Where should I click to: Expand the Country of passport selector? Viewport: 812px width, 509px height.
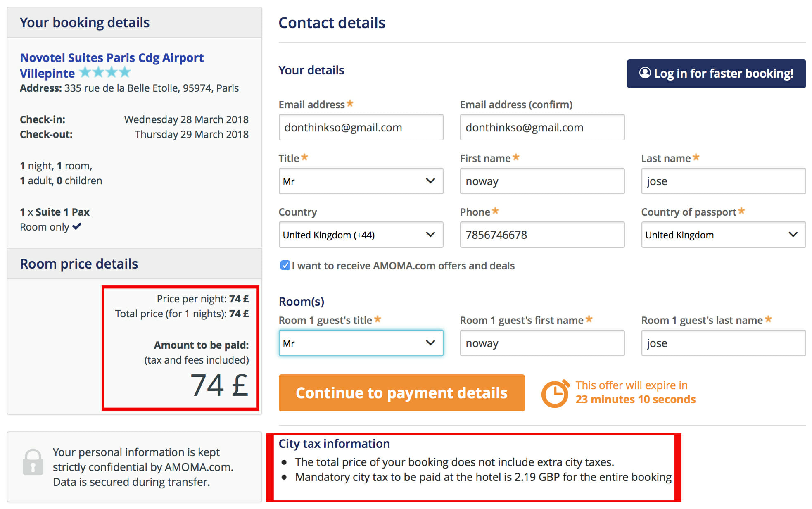pyautogui.click(x=723, y=235)
